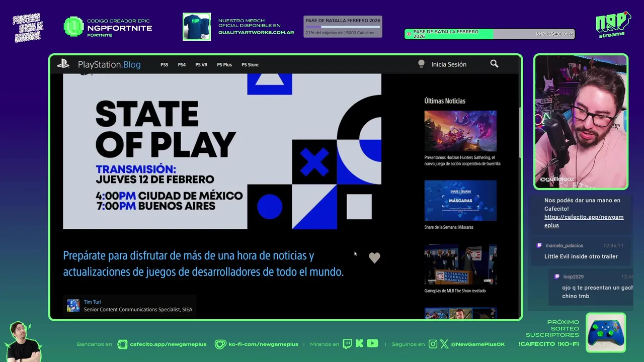Click the YouTube icon in footer

click(x=372, y=343)
